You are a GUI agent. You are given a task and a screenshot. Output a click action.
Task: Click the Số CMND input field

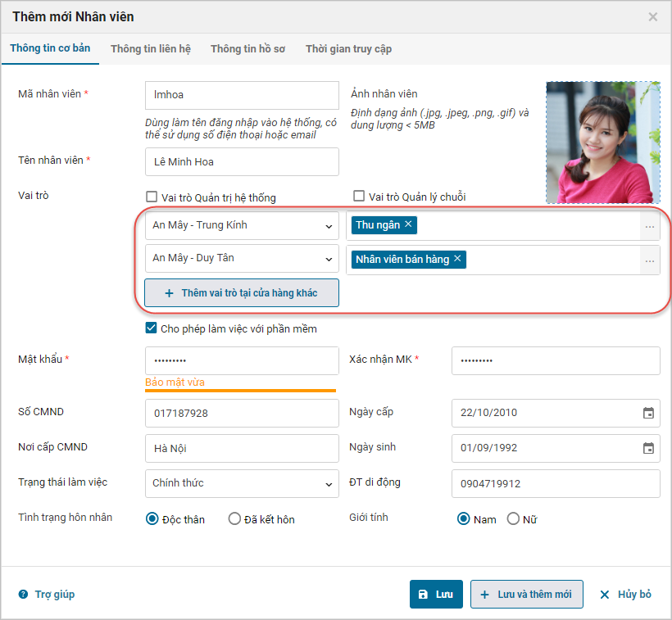point(242,413)
